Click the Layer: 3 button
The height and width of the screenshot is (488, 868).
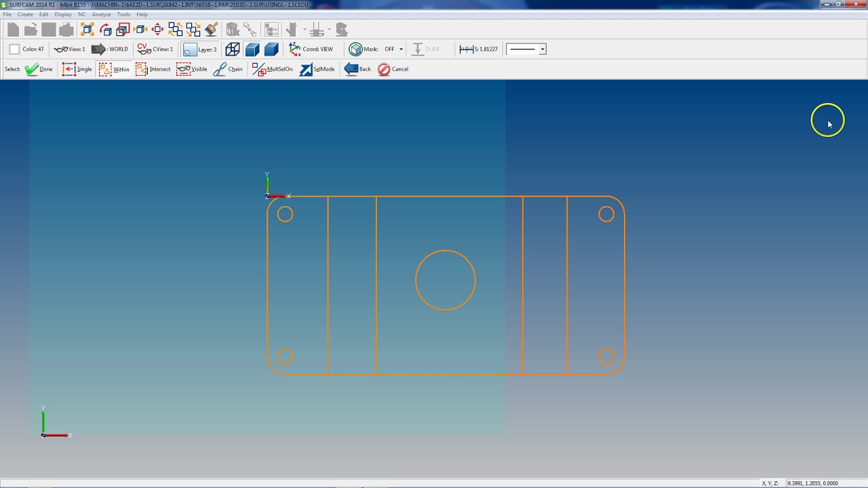click(199, 49)
